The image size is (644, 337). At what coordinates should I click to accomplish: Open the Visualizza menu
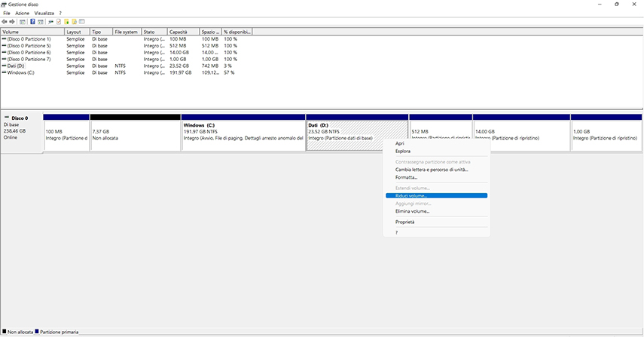pyautogui.click(x=44, y=14)
